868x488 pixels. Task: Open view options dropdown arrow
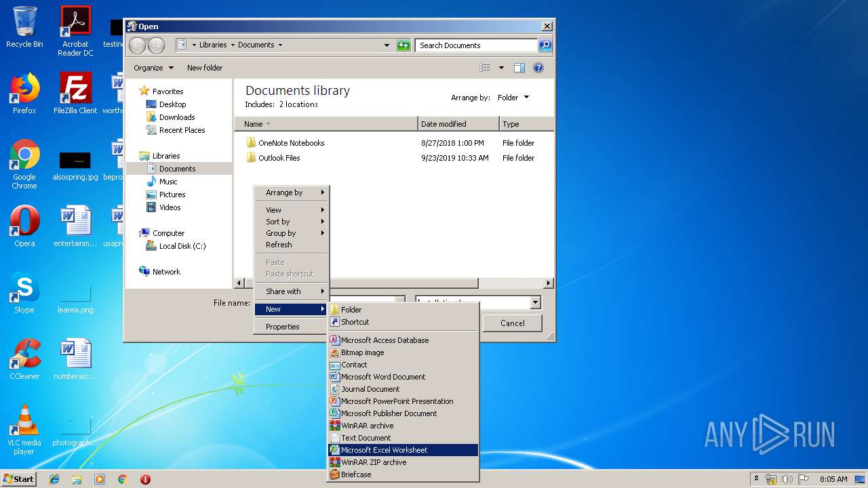[501, 68]
